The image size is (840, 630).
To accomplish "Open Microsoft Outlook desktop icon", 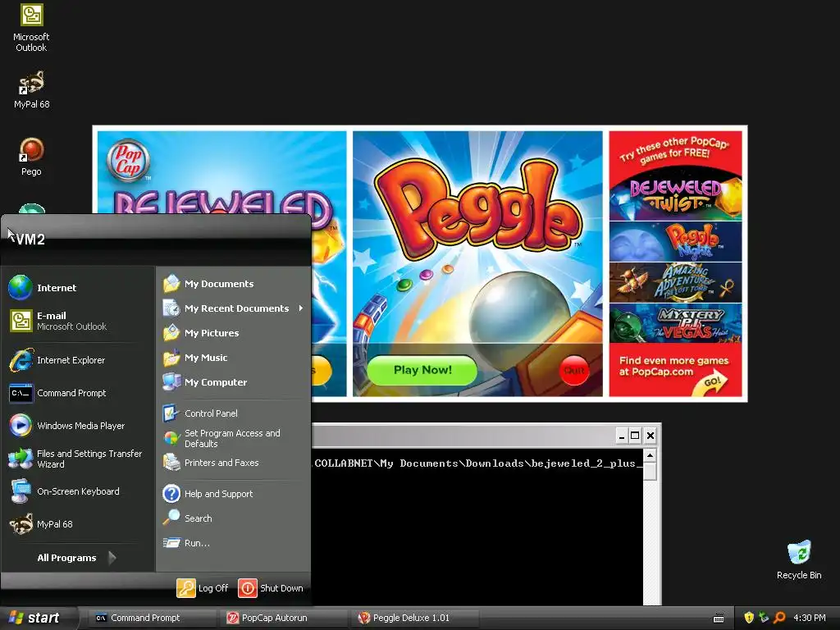I will click(31, 28).
